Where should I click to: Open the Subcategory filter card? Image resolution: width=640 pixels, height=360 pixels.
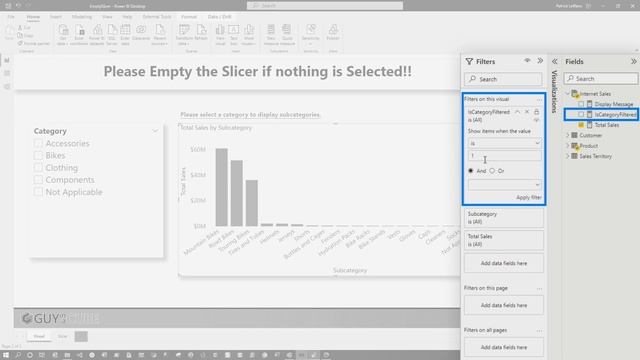click(504, 218)
